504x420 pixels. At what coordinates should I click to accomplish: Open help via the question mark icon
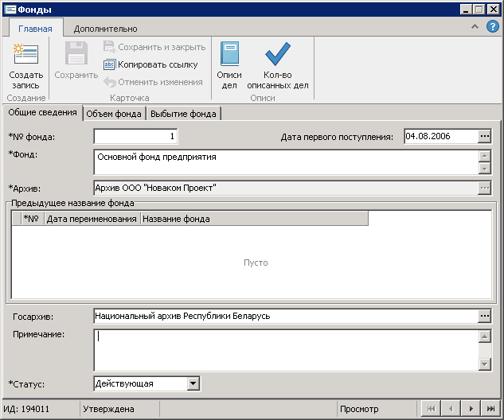(x=493, y=27)
